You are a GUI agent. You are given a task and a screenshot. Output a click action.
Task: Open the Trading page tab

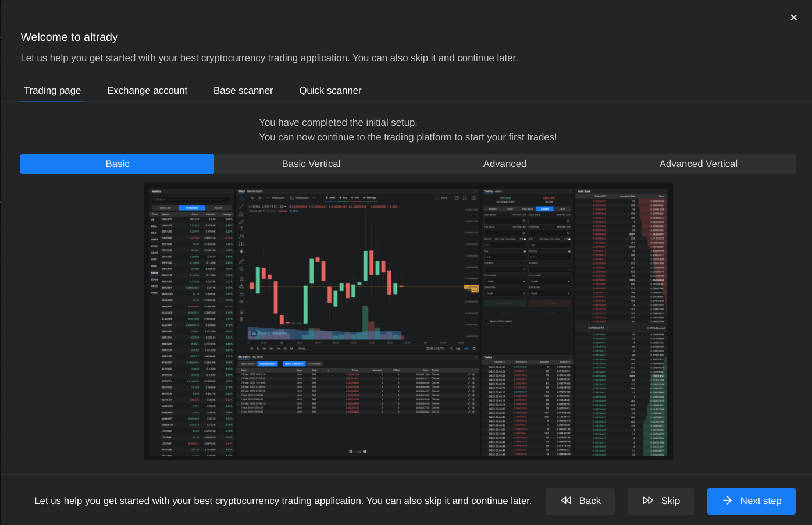pos(52,91)
